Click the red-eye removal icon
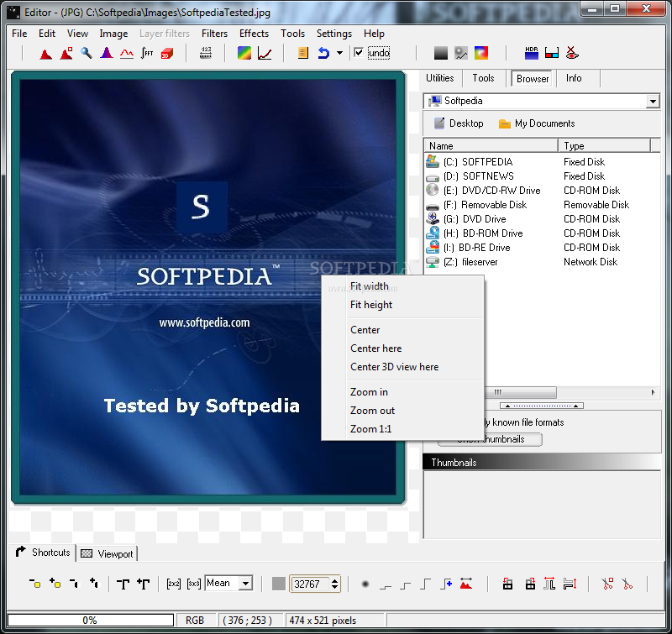Screen dimensions: 672x634 click(x=572, y=54)
